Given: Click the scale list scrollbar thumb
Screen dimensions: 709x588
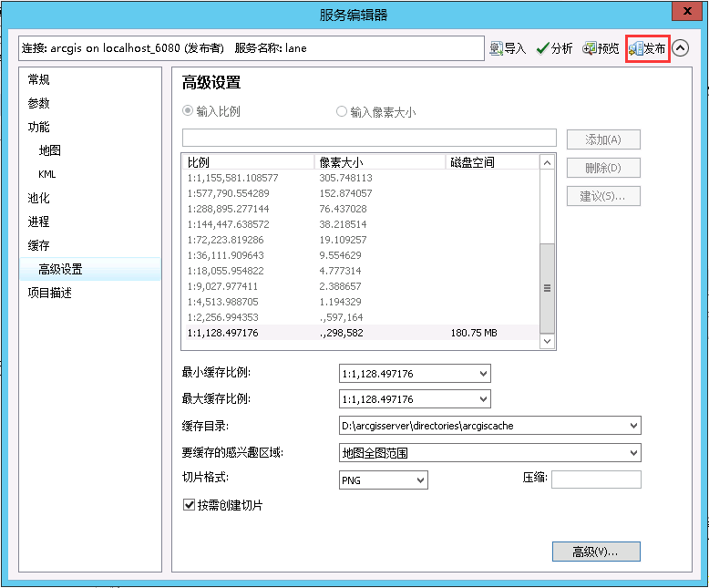Looking at the screenshot, I should pyautogui.click(x=547, y=289).
